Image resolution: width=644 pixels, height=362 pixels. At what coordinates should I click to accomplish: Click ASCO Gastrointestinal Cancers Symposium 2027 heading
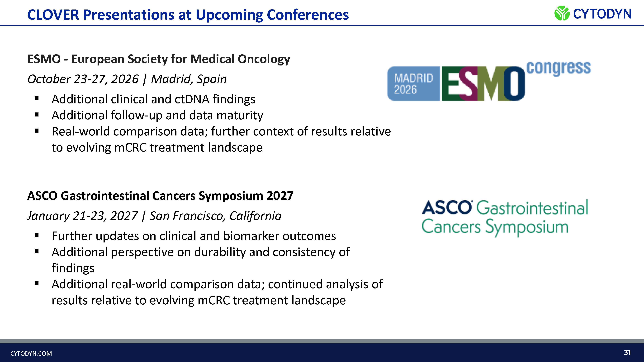click(160, 196)
